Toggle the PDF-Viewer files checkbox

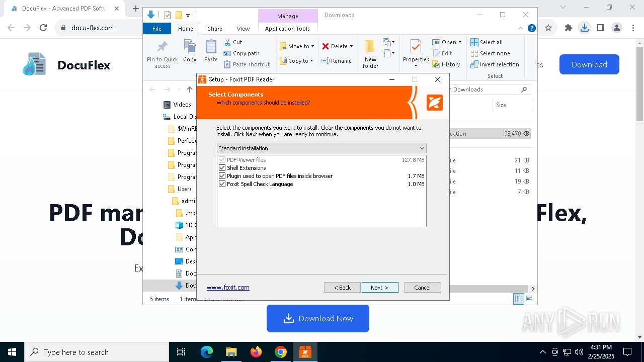(222, 160)
